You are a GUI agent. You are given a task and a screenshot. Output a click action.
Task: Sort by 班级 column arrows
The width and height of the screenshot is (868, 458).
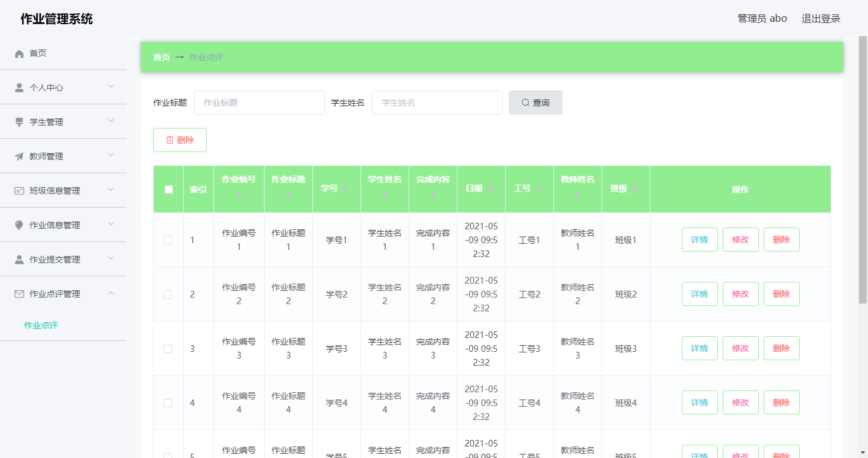click(x=635, y=189)
